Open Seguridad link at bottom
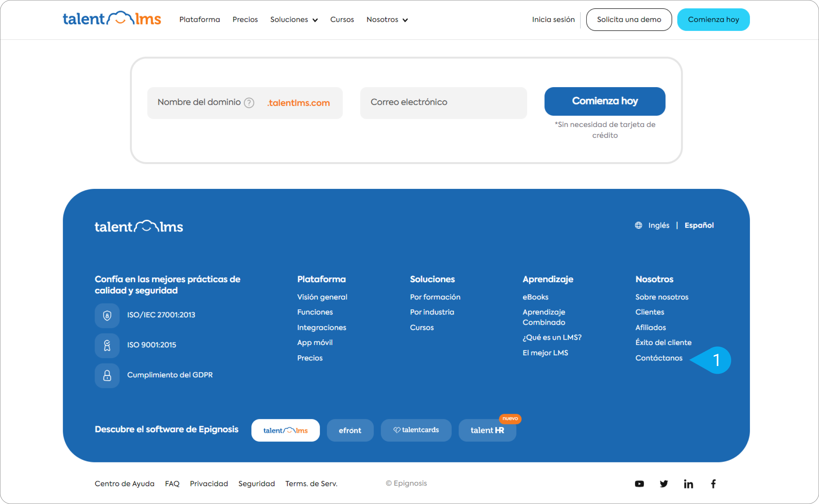This screenshot has width=819, height=504. click(257, 484)
